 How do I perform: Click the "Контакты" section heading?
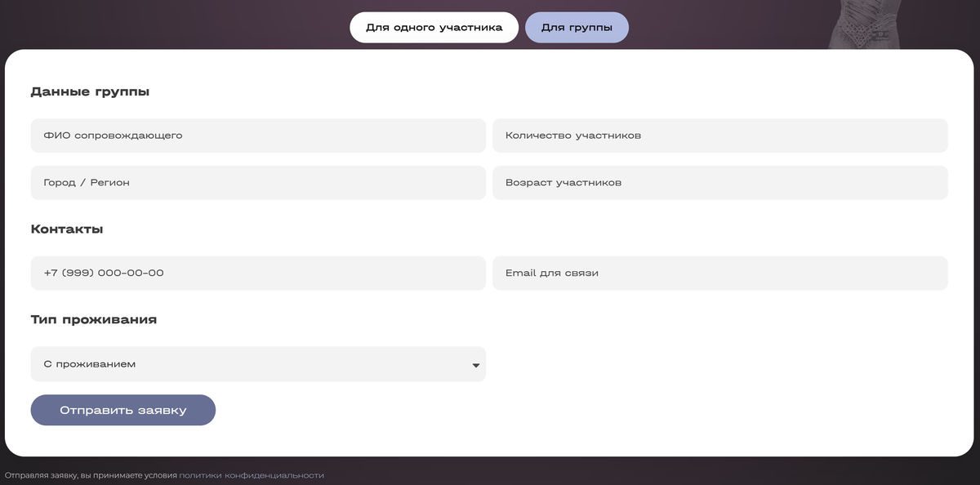(67, 229)
